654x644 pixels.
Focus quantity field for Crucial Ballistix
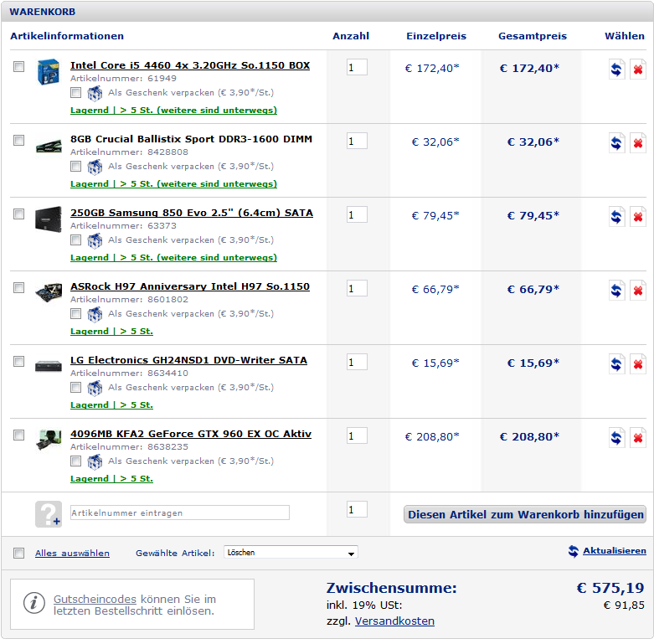pos(357,141)
